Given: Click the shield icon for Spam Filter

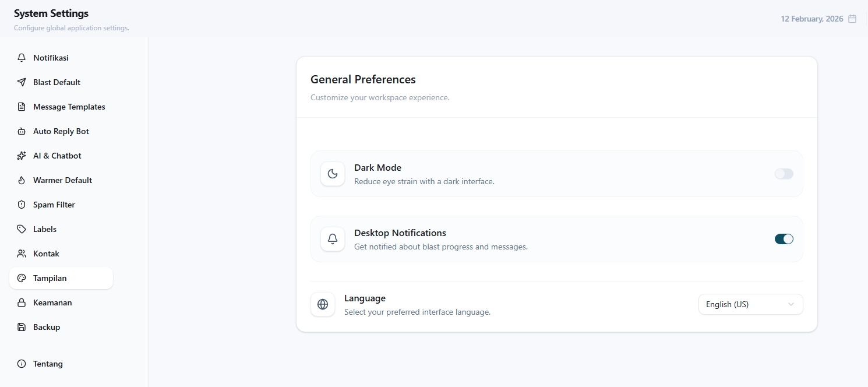Looking at the screenshot, I should 22,205.
